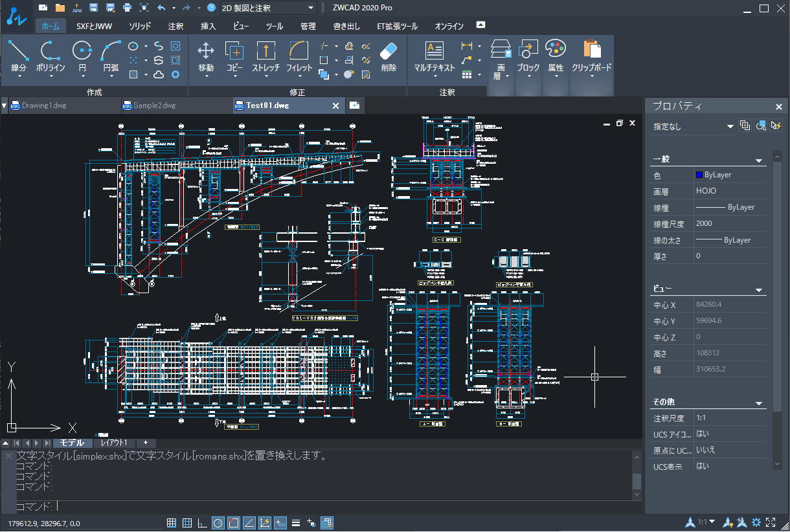Toggle grid display in status bar
790x532 pixels.
click(187, 523)
